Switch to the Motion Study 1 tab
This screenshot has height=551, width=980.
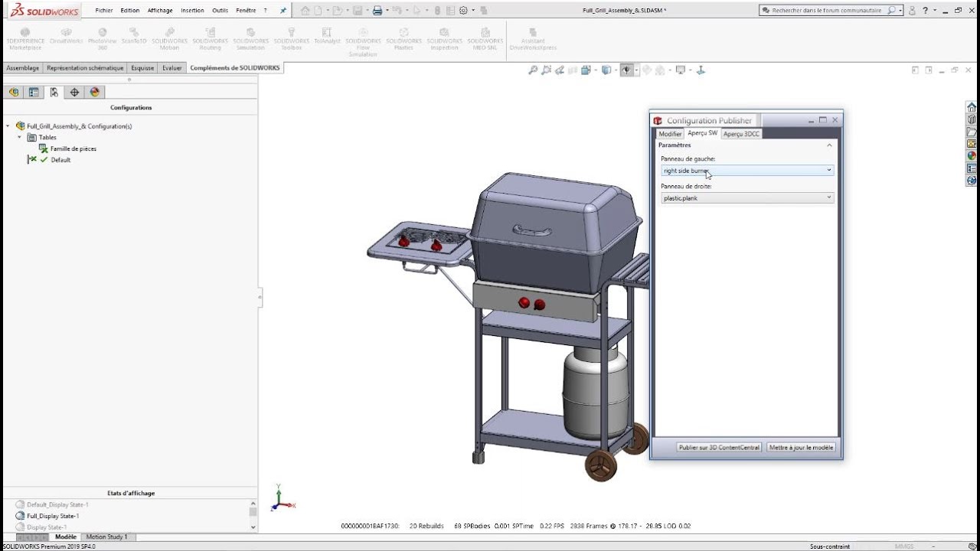click(107, 537)
